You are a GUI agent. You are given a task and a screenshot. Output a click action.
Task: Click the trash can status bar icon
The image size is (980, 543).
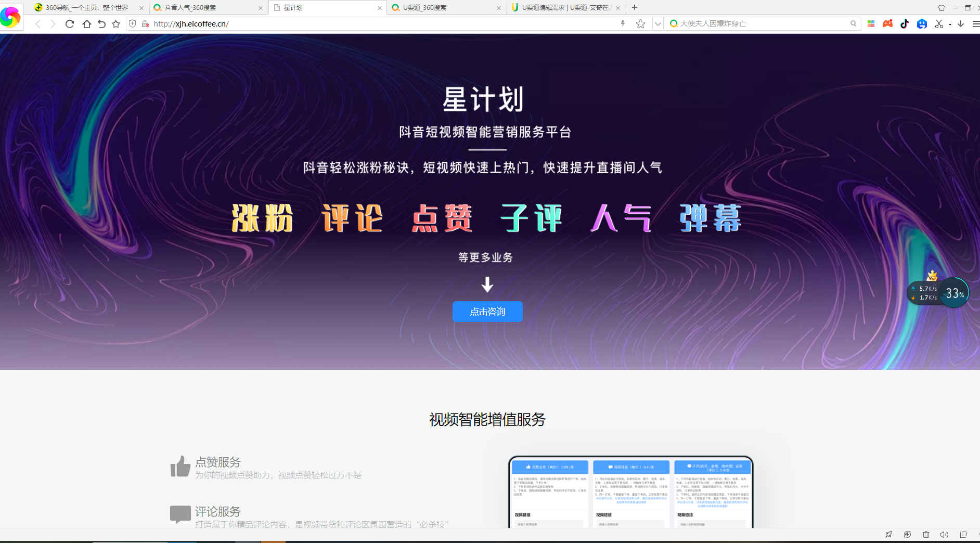click(926, 535)
